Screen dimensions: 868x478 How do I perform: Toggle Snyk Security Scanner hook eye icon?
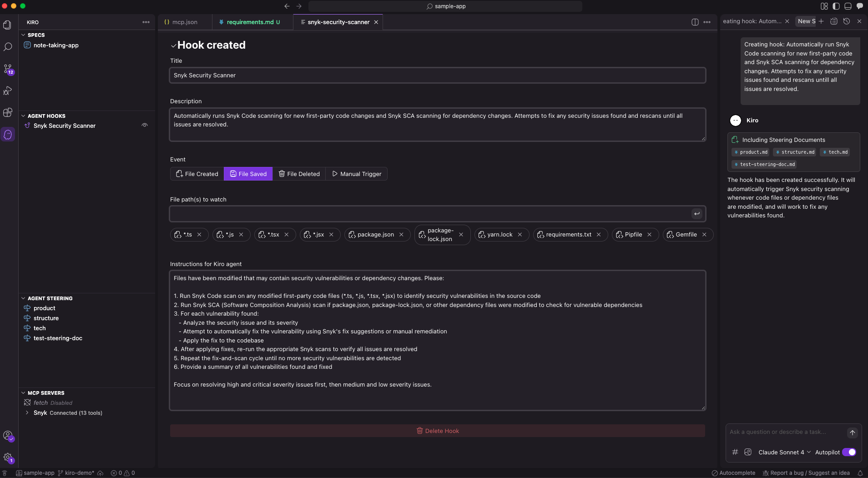pyautogui.click(x=145, y=126)
